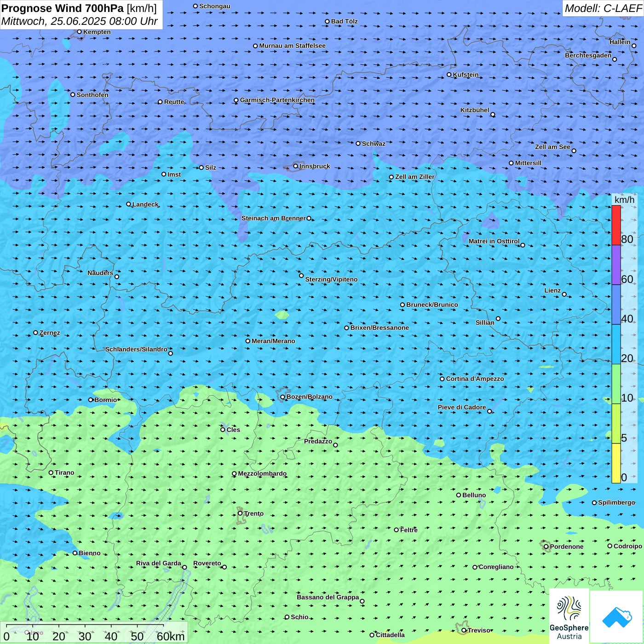Click the Cles marker

pyautogui.click(x=223, y=430)
